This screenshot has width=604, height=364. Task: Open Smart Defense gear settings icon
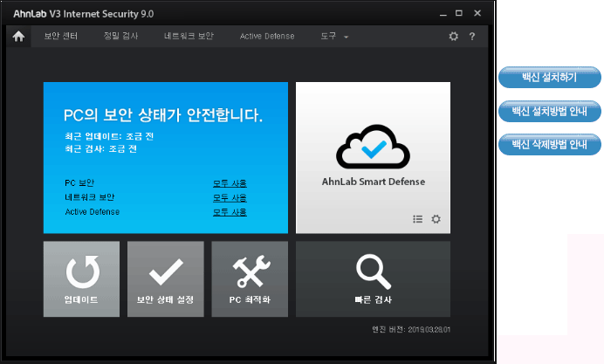pos(436,219)
